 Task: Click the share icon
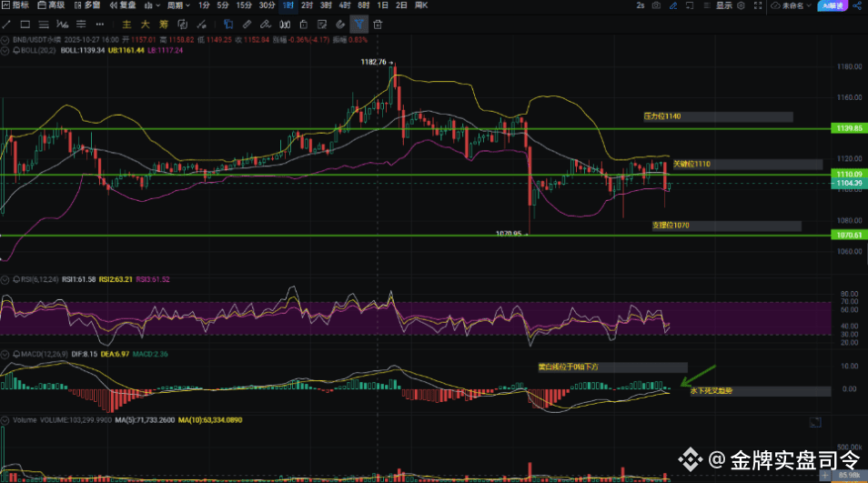857,5
